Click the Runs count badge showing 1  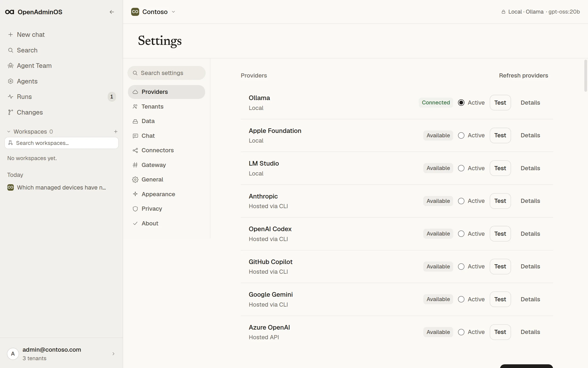tap(112, 97)
